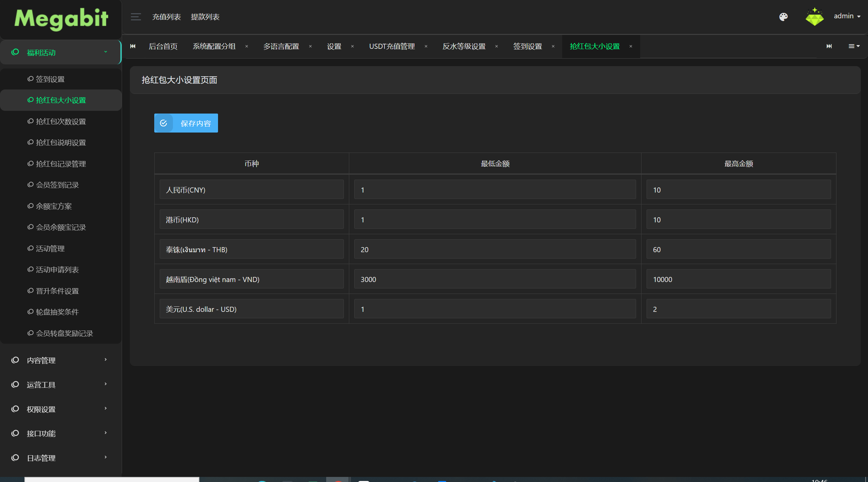Switch to 设置 tab
868x482 pixels.
pyautogui.click(x=334, y=46)
